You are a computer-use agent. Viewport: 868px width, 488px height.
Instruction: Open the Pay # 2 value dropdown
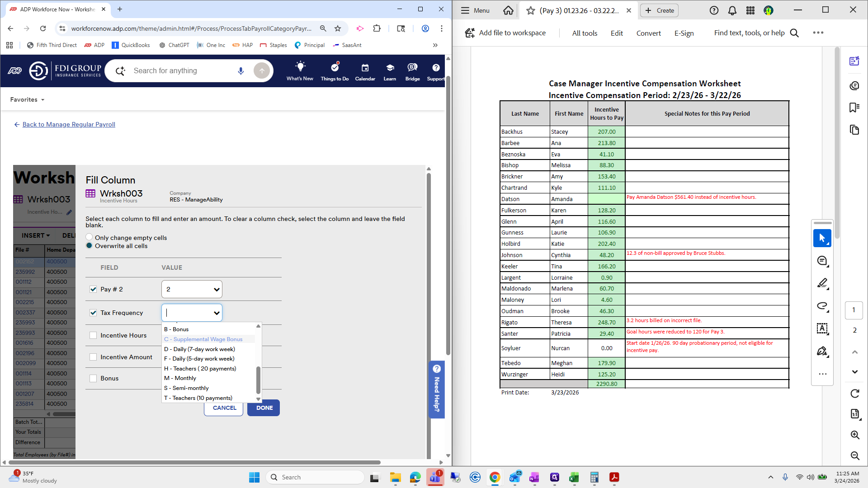pyautogui.click(x=191, y=289)
